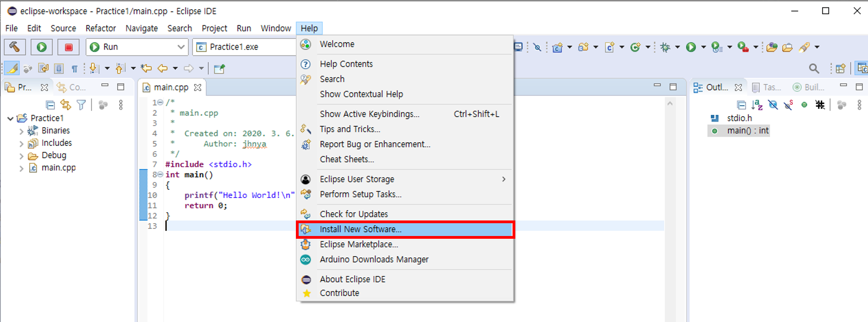Click the red Stop button
The height and width of the screenshot is (322, 868).
click(69, 47)
